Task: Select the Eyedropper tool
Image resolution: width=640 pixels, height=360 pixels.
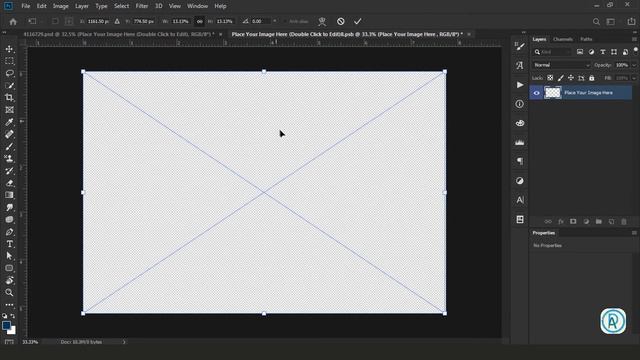Action: pyautogui.click(x=9, y=122)
